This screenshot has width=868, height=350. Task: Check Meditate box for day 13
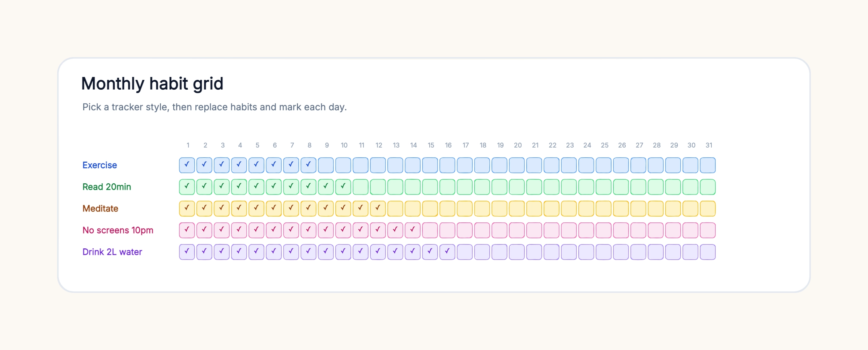[x=395, y=209]
